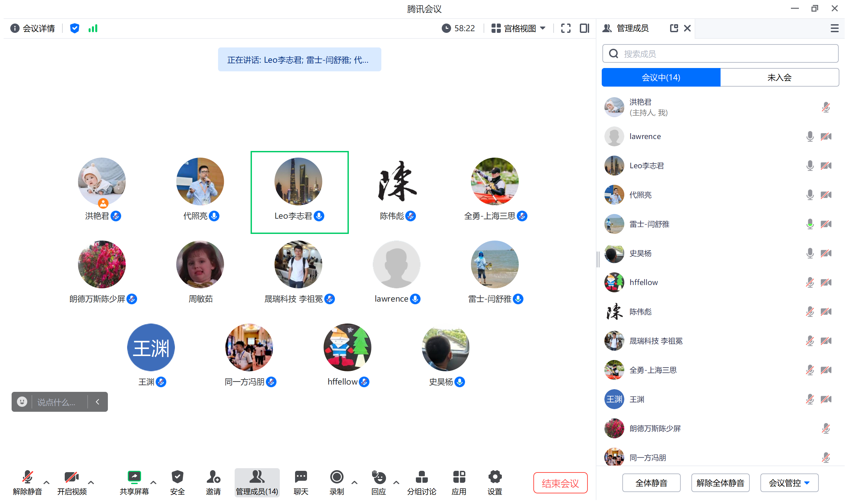Click the 全体静音 button
The image size is (849, 504).
tap(651, 483)
